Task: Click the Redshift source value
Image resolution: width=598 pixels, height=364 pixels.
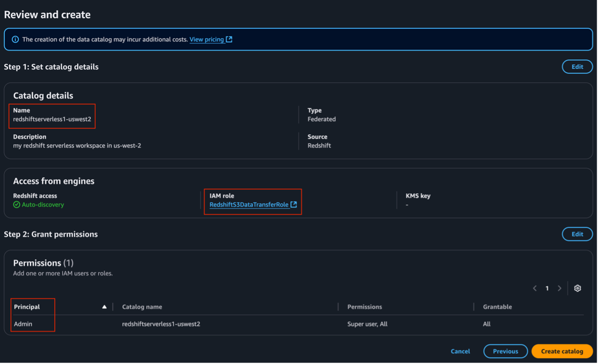Action: tap(319, 146)
